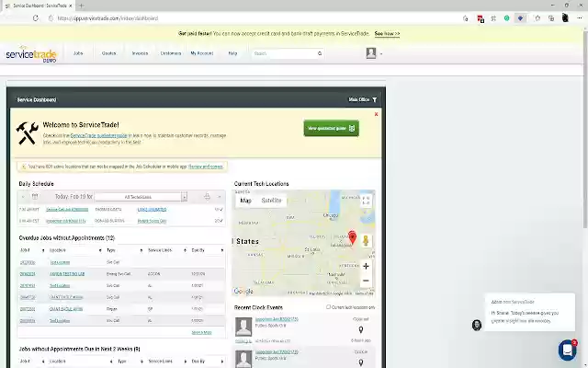Click the red tech location marker
The width and height of the screenshot is (588, 368).
coord(352,237)
